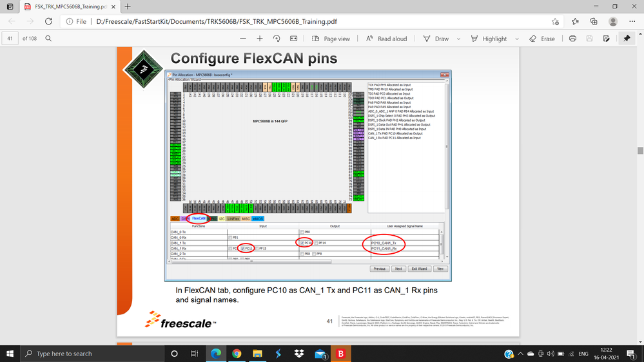644x362 pixels.
Task: Unpin the PDF toolbar
Action: coord(627,38)
